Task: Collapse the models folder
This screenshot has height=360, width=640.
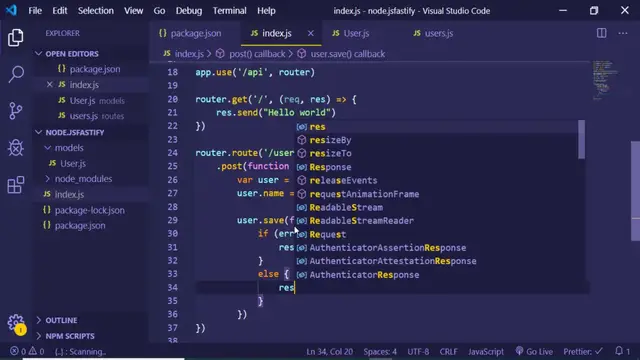Action: pos(69,148)
